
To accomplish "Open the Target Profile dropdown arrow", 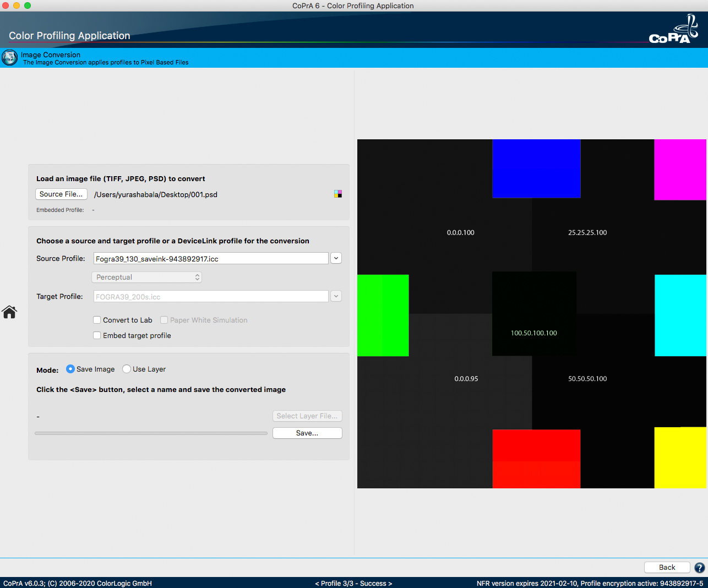I will pyautogui.click(x=336, y=296).
